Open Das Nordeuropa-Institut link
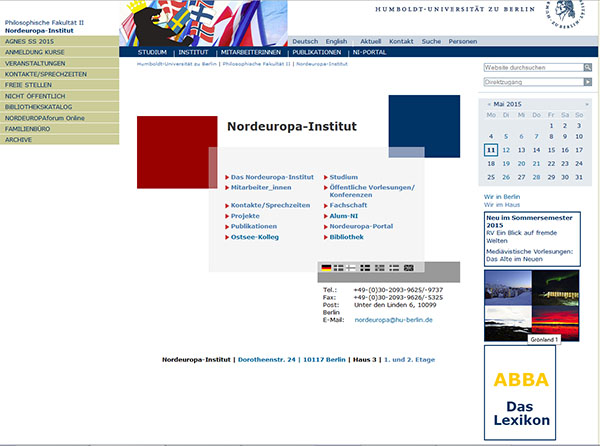This screenshot has width=600, height=446. point(272,177)
